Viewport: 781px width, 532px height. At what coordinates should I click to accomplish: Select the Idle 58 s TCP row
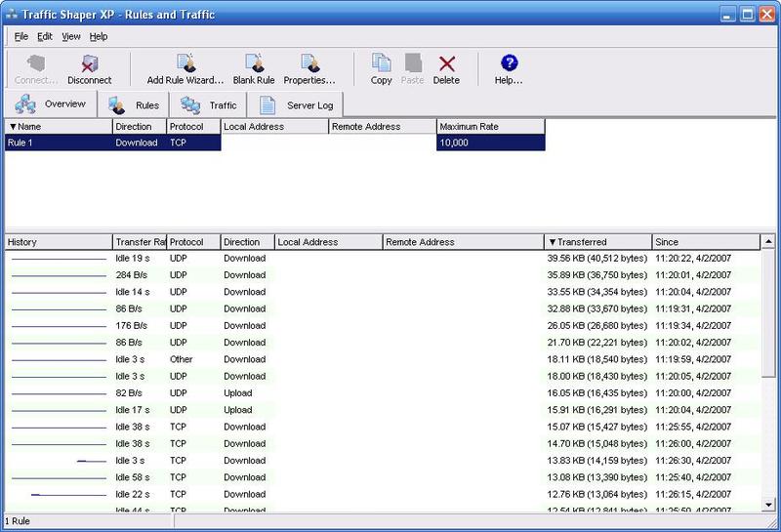click(x=383, y=477)
